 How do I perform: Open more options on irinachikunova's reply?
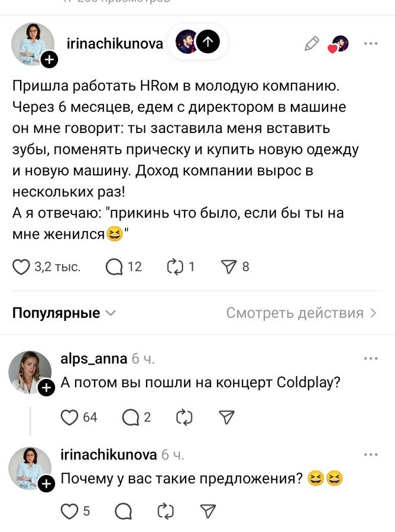(371, 455)
